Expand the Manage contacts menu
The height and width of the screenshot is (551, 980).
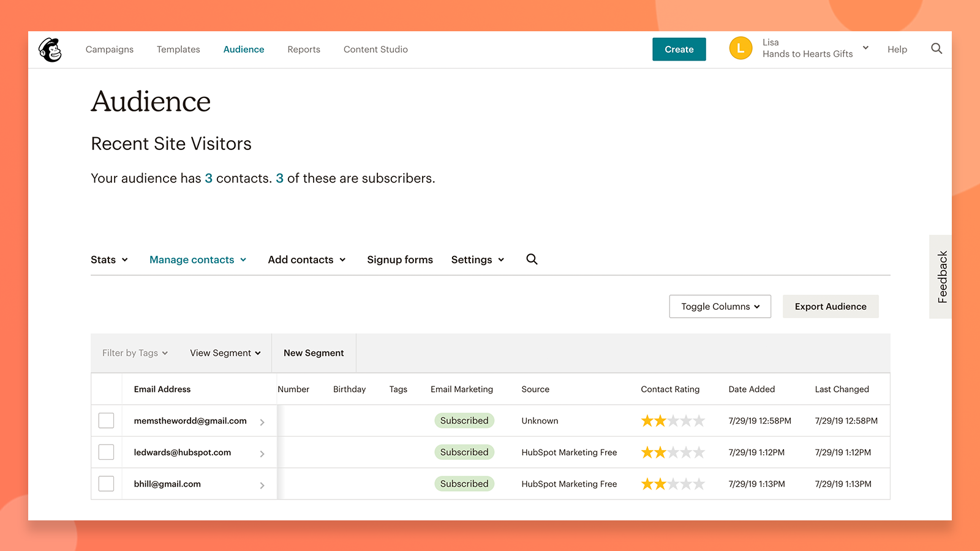coord(197,259)
